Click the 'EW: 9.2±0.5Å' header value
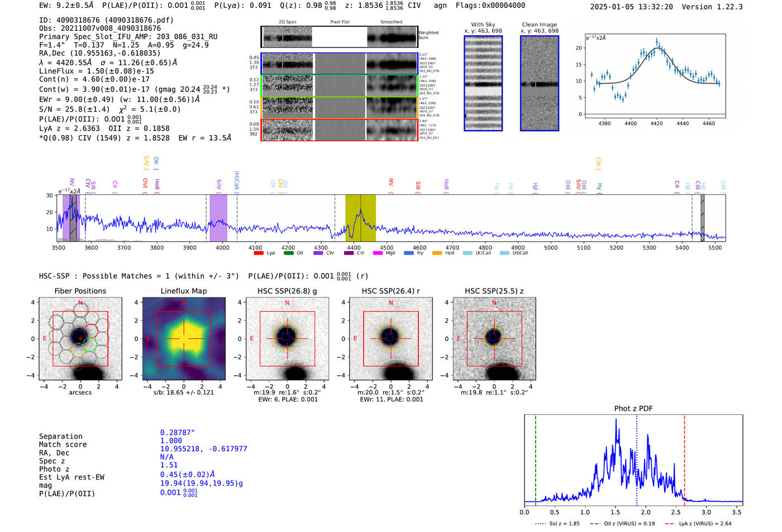The width and height of the screenshot is (782, 532). pos(66,6)
